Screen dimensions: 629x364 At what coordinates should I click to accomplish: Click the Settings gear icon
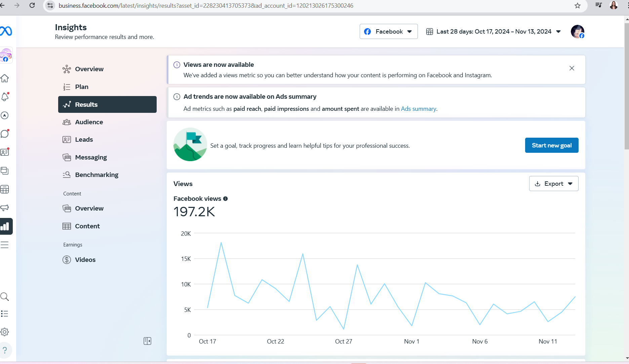(x=5, y=332)
